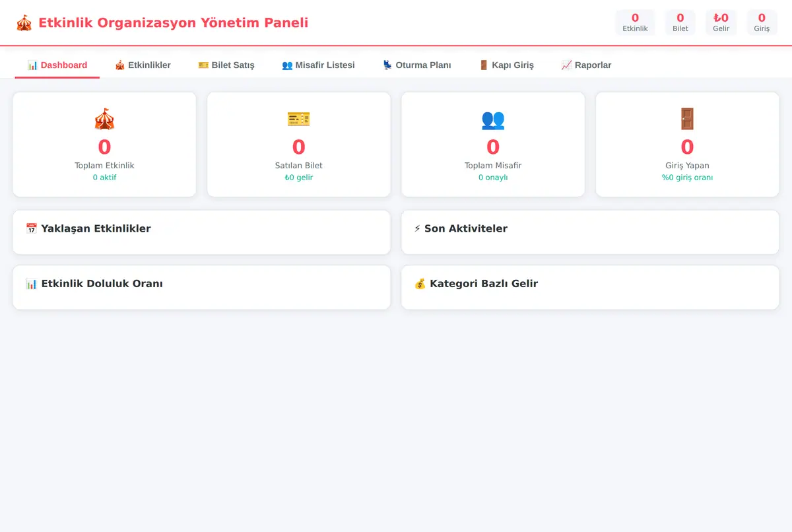Click the Giriş Yapan label
The width and height of the screenshot is (792, 532).
tap(687, 166)
